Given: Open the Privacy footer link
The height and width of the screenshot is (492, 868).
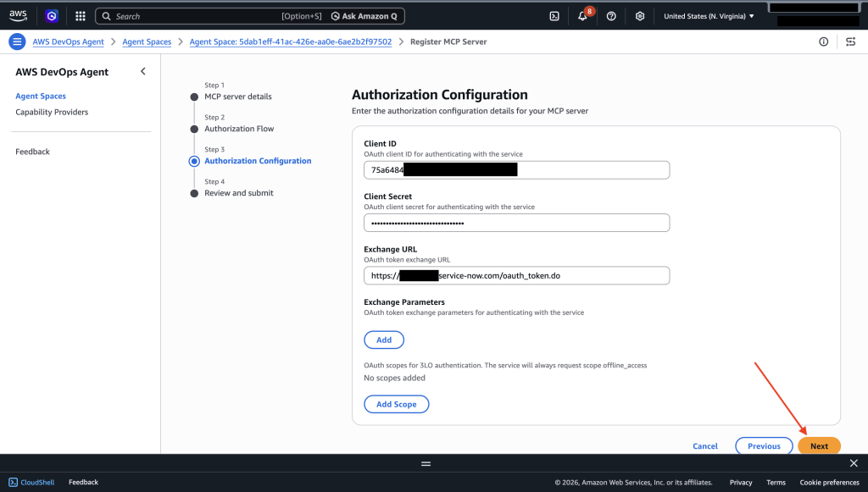Looking at the screenshot, I should (x=741, y=482).
